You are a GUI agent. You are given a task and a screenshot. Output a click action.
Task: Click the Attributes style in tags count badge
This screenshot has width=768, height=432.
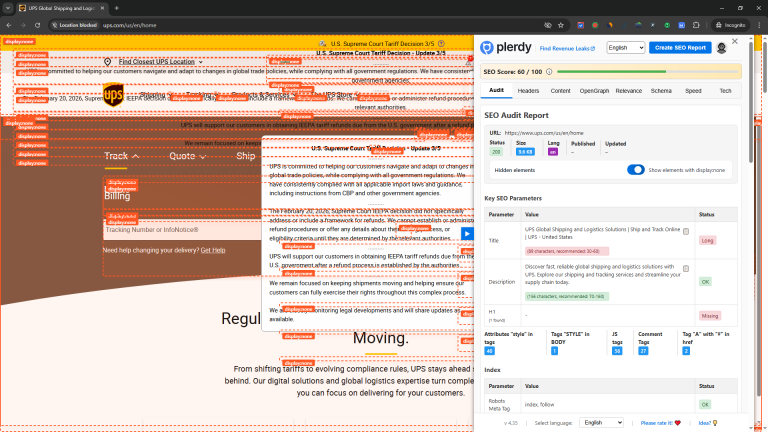489,351
